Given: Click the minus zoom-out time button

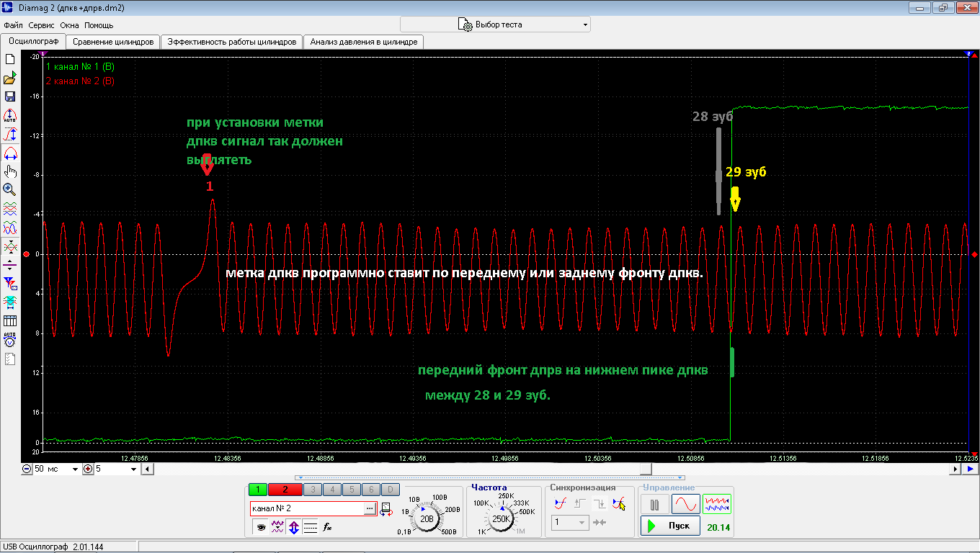Looking at the screenshot, I should [27, 469].
